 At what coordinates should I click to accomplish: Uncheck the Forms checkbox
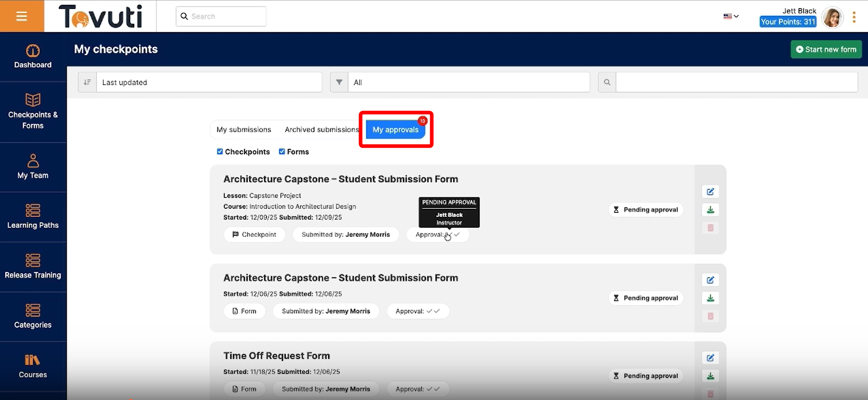(282, 151)
